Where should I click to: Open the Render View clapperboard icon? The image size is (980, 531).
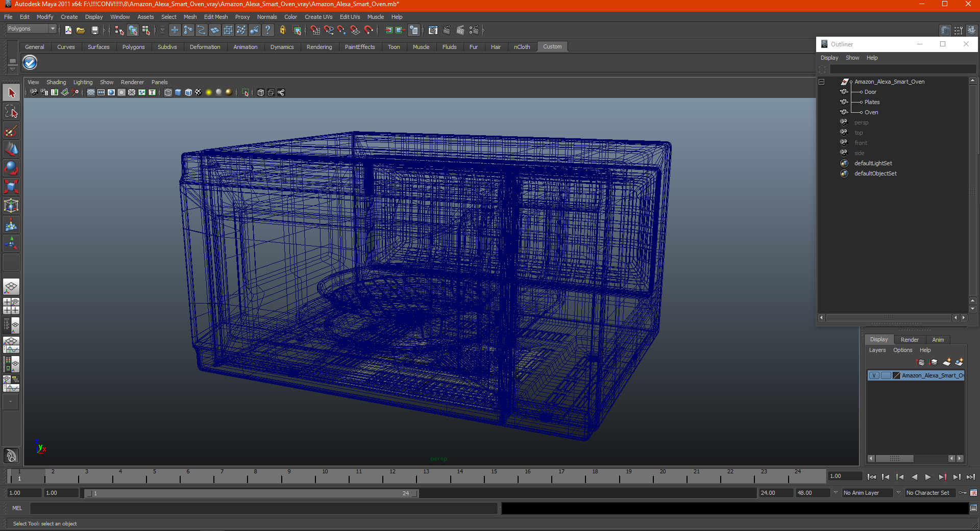point(433,31)
